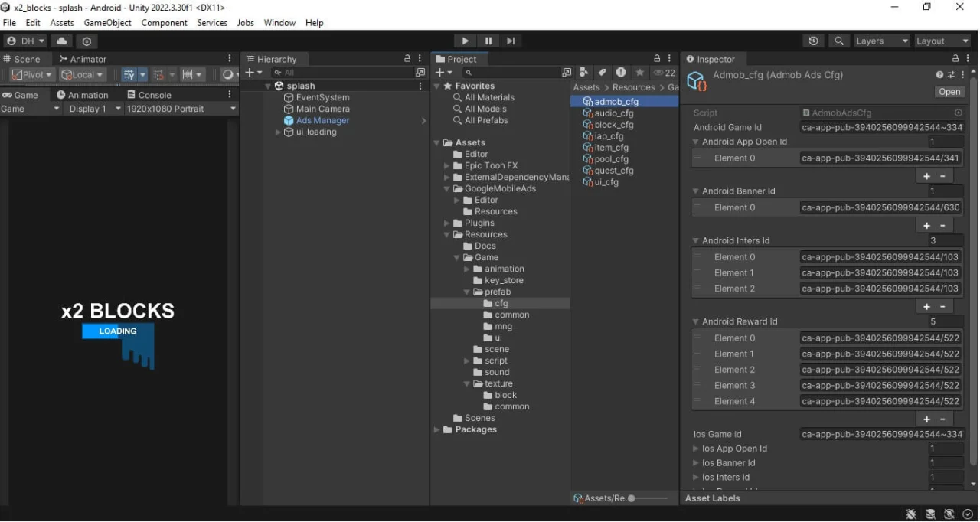Toggle debugger bug icon in status bar

point(911,514)
